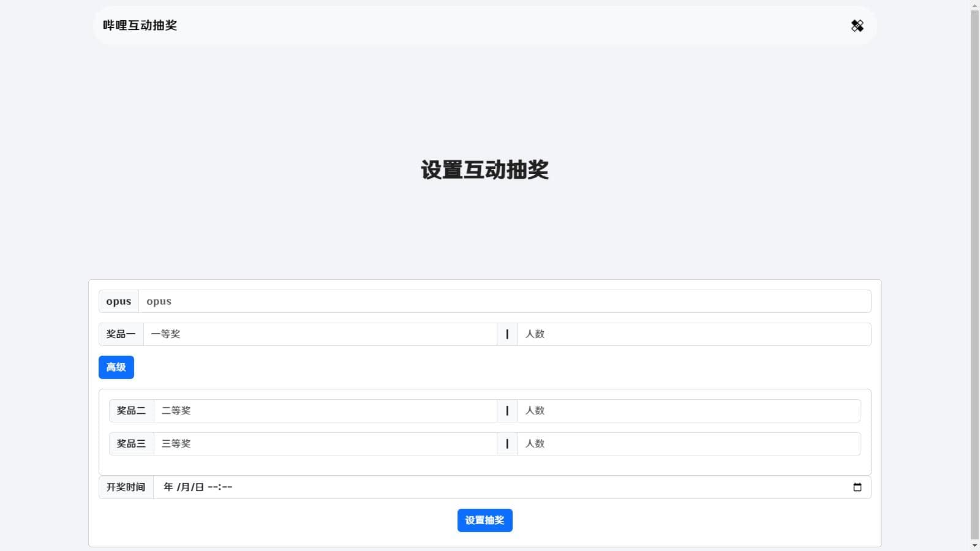Select the minute segment of 开奖时间

[227, 487]
